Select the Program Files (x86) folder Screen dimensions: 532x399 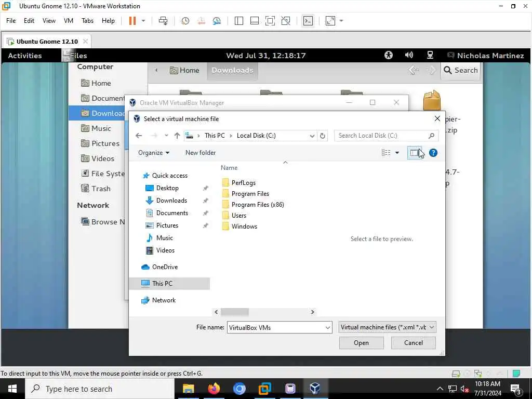tap(258, 205)
